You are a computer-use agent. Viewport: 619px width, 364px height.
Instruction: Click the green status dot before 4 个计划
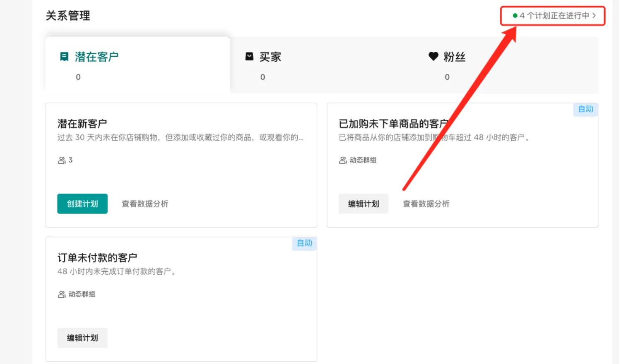pos(515,16)
